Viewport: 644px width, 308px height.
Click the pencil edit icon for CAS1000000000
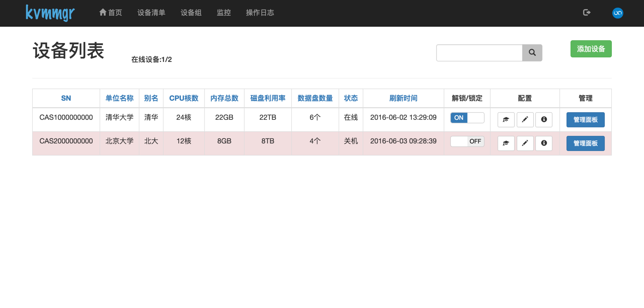pos(525,120)
